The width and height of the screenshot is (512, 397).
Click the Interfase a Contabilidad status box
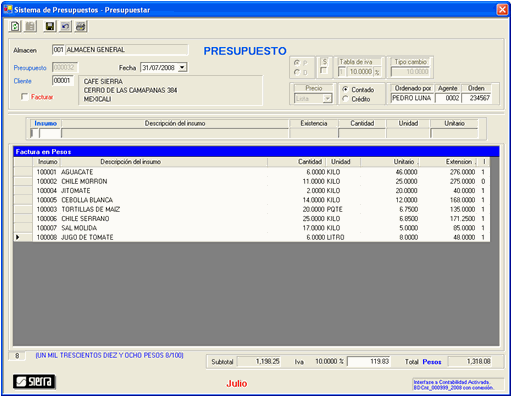(x=458, y=385)
